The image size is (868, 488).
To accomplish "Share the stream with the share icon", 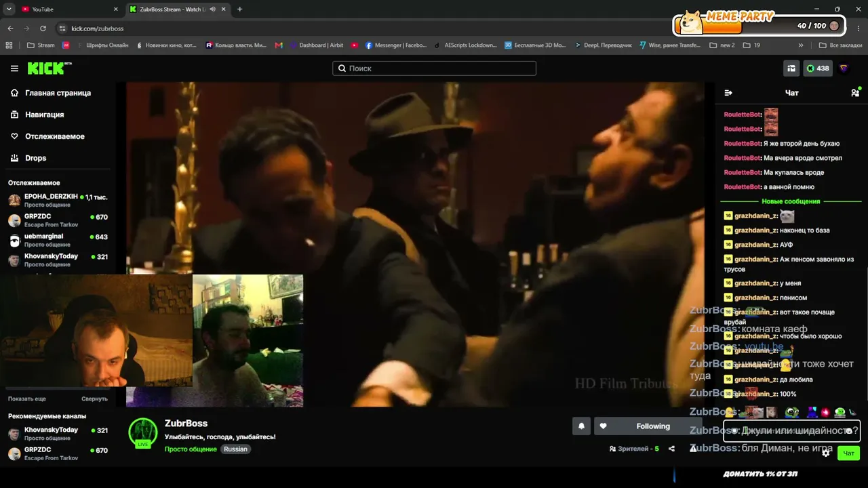I will point(671,449).
